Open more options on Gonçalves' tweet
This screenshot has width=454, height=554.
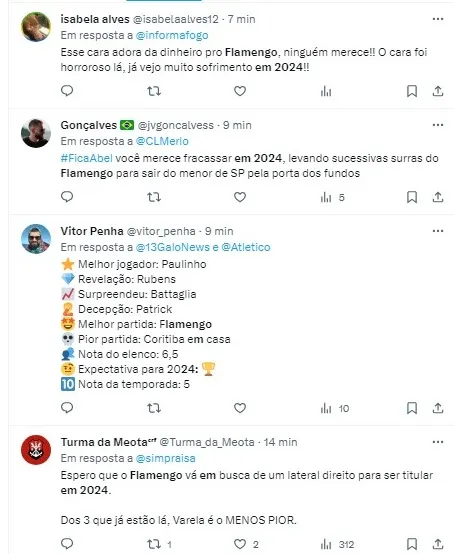click(438, 125)
